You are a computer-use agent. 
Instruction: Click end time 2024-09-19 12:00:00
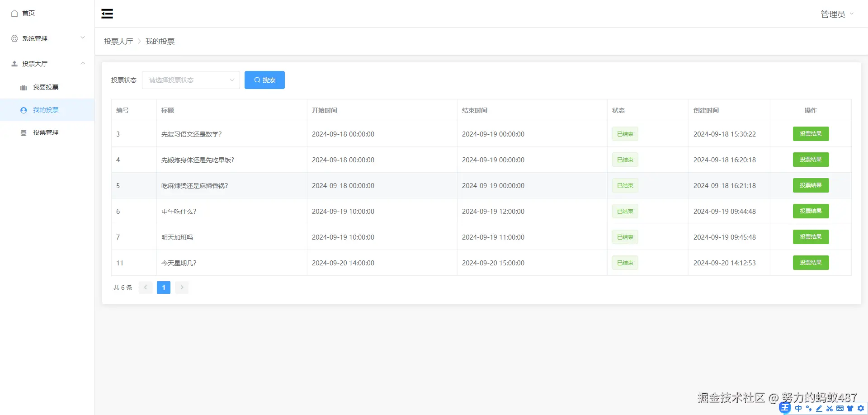493,212
